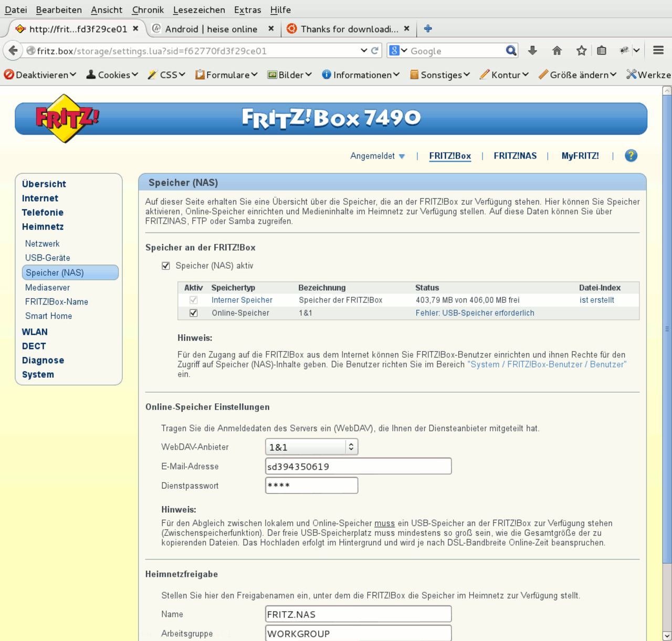Click the Name field FRITZ.NAS
Image resolution: width=672 pixels, height=641 pixels.
(359, 614)
